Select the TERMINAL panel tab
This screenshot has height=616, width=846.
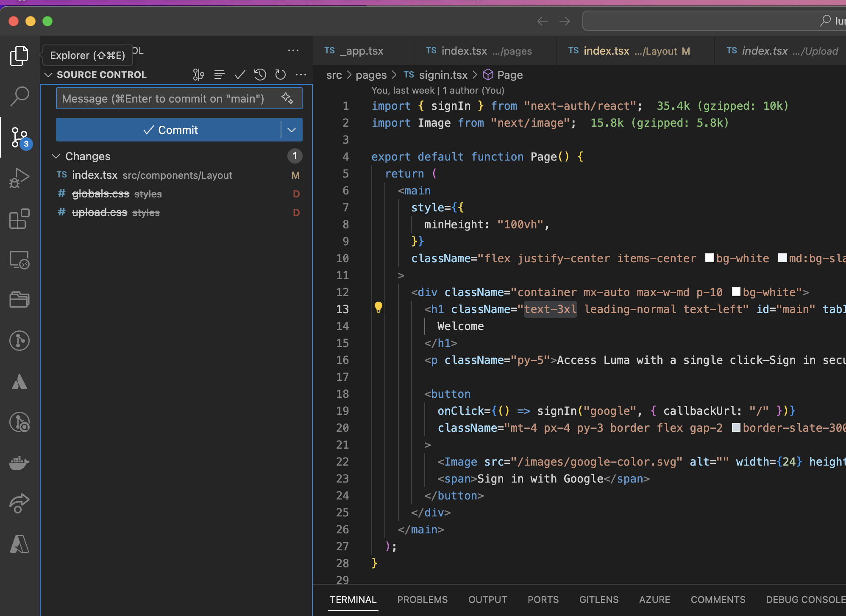tap(353, 599)
